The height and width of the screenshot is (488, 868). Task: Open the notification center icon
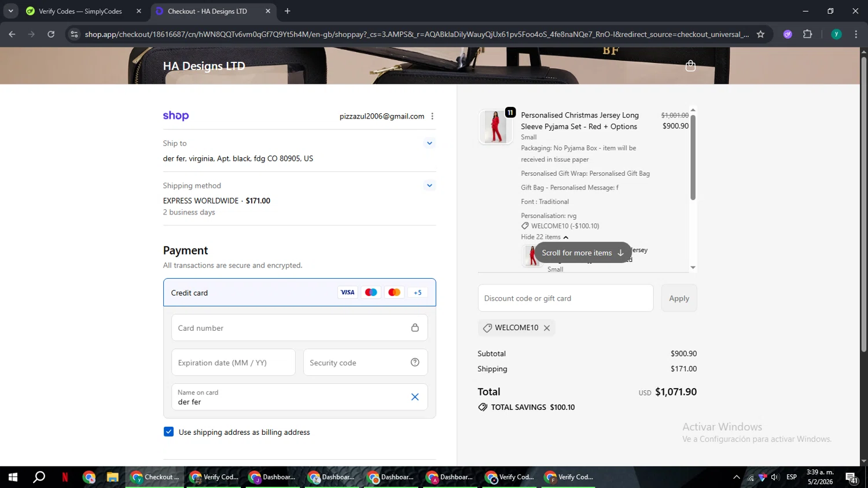(x=852, y=477)
